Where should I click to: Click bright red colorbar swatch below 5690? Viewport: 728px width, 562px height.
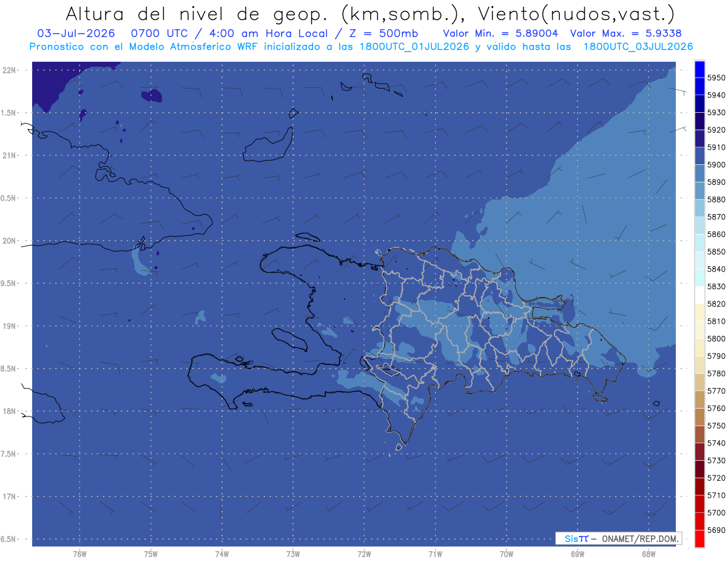tap(699, 538)
